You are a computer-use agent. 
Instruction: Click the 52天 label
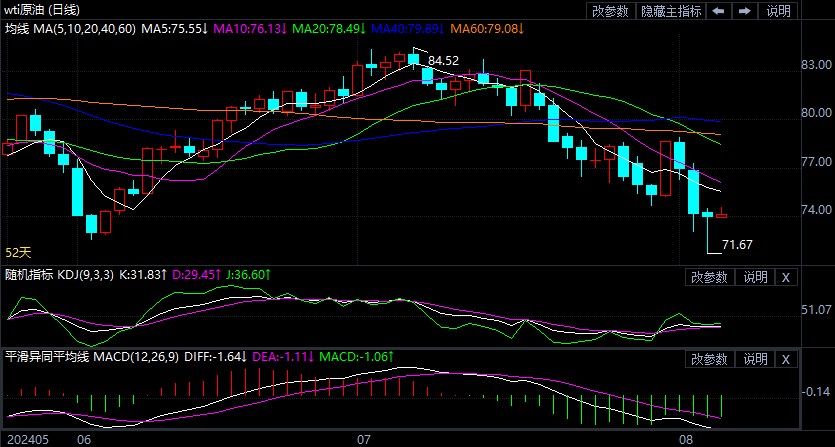pos(19,253)
